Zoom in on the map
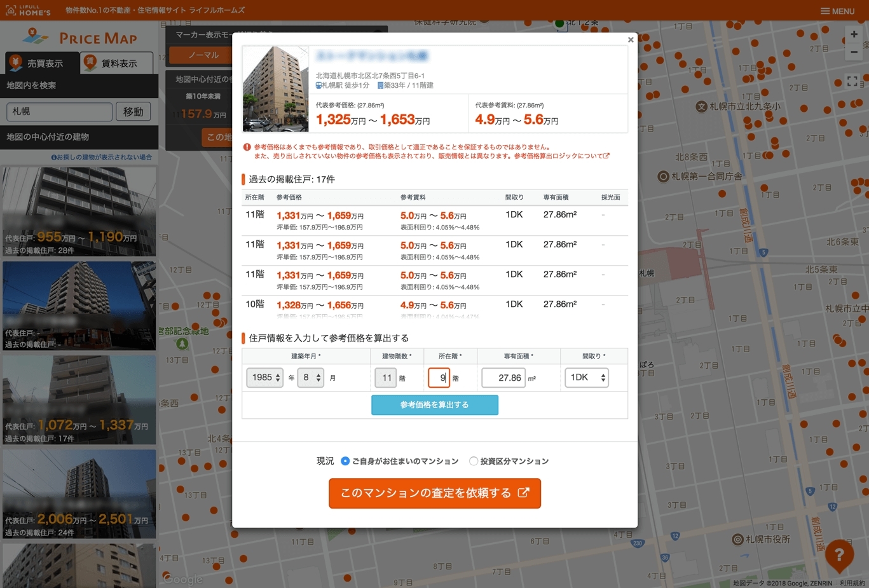Viewport: 869px width, 588px height. (854, 34)
